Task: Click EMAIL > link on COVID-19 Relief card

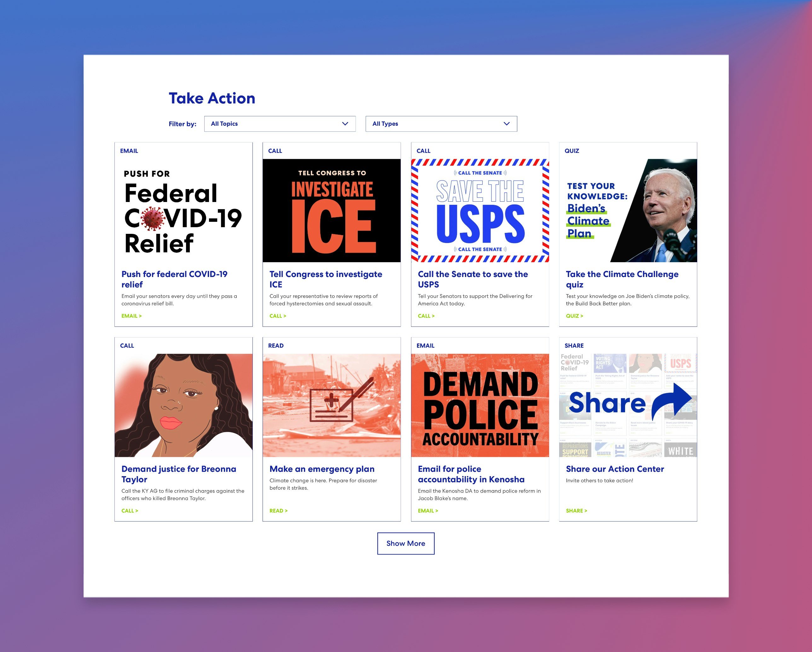Action: pyautogui.click(x=131, y=316)
